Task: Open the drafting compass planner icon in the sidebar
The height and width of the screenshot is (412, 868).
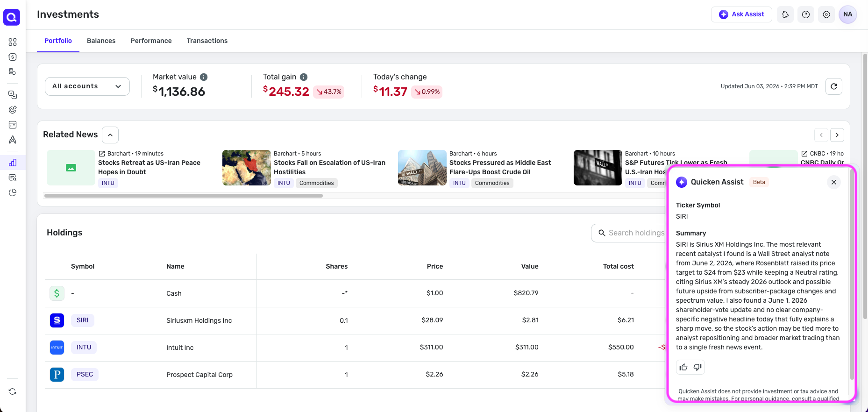Action: point(13,140)
